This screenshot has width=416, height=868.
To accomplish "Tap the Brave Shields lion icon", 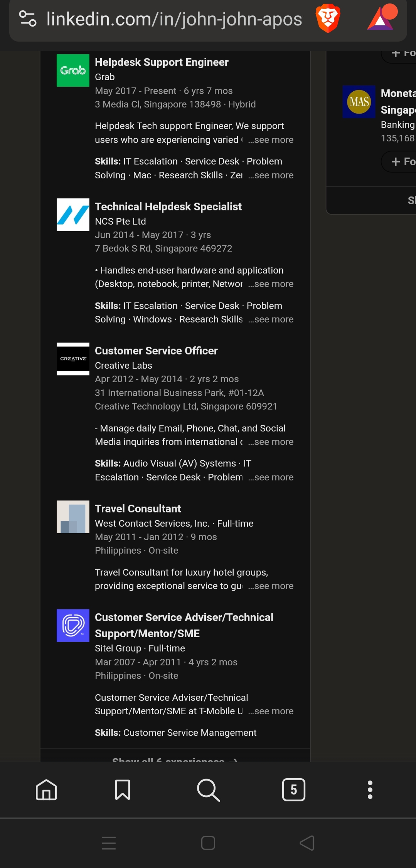I will pos(328,18).
